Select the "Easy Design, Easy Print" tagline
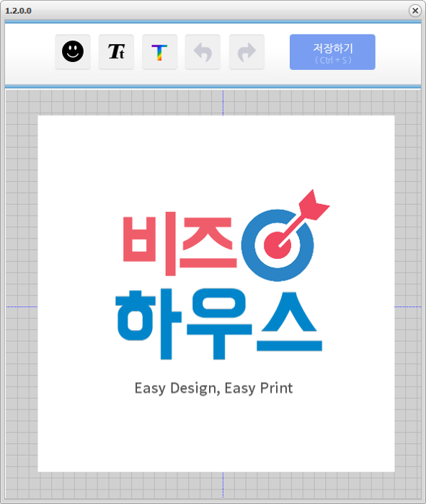Image resolution: width=426 pixels, height=504 pixels. click(213, 389)
